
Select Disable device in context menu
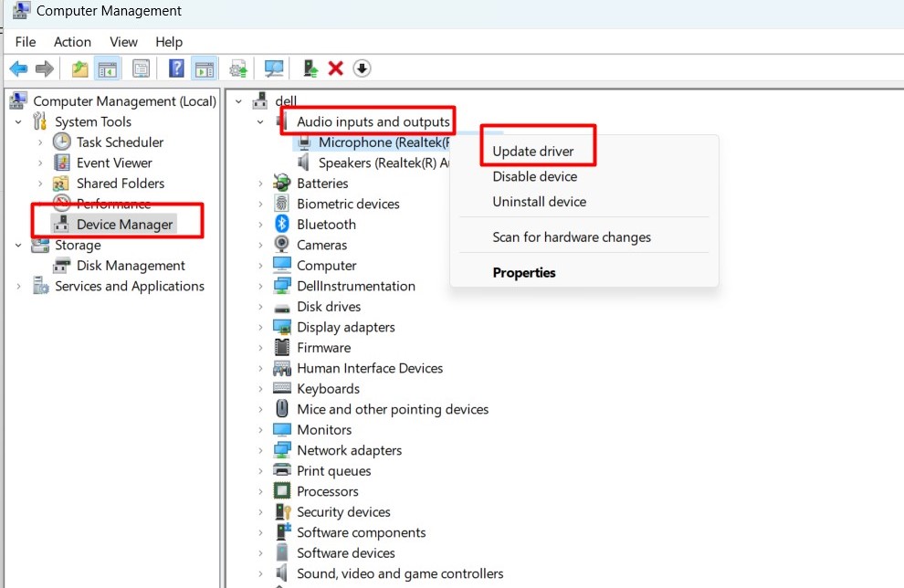pyautogui.click(x=534, y=176)
